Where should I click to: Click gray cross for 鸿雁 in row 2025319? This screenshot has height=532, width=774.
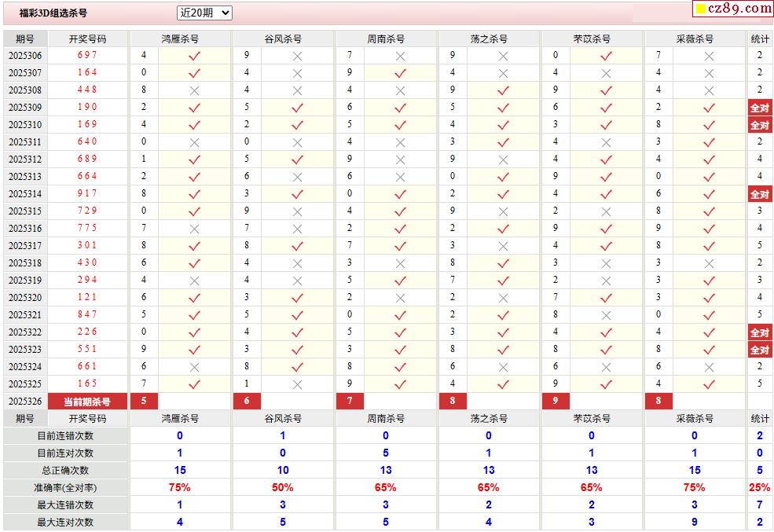195,281
